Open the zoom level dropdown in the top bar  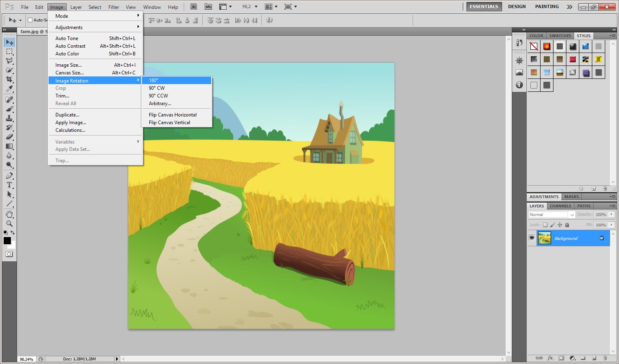click(x=256, y=7)
